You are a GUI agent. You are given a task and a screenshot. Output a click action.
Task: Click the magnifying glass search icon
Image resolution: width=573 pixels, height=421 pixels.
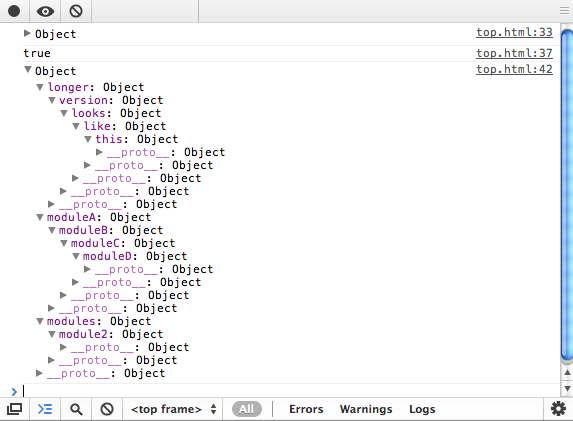76,409
